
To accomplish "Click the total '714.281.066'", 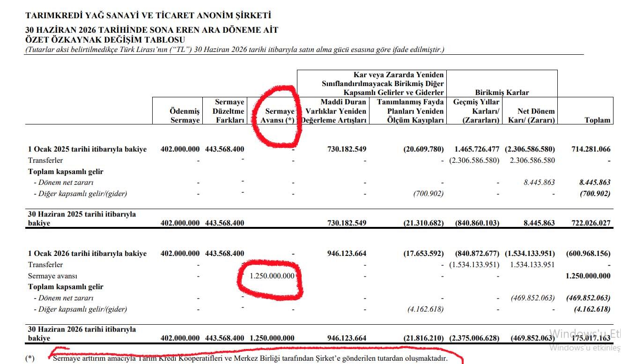I will [591, 149].
